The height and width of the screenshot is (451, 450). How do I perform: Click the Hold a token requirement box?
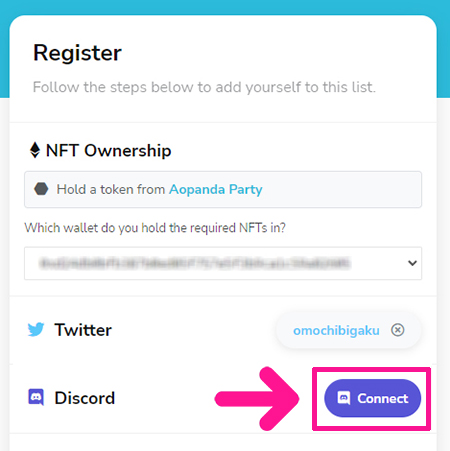pos(223,189)
